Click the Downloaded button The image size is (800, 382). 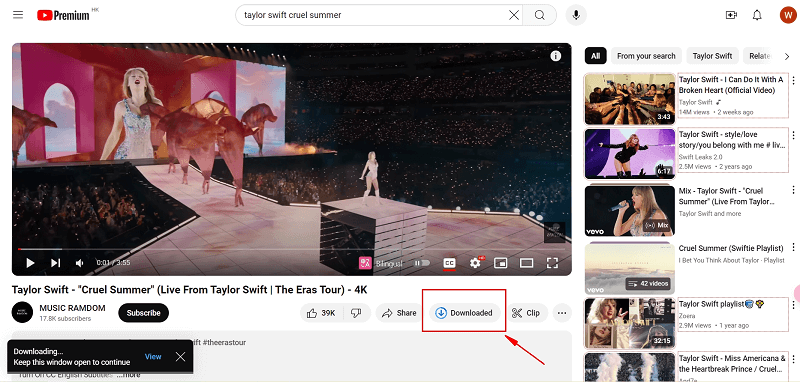coord(465,313)
